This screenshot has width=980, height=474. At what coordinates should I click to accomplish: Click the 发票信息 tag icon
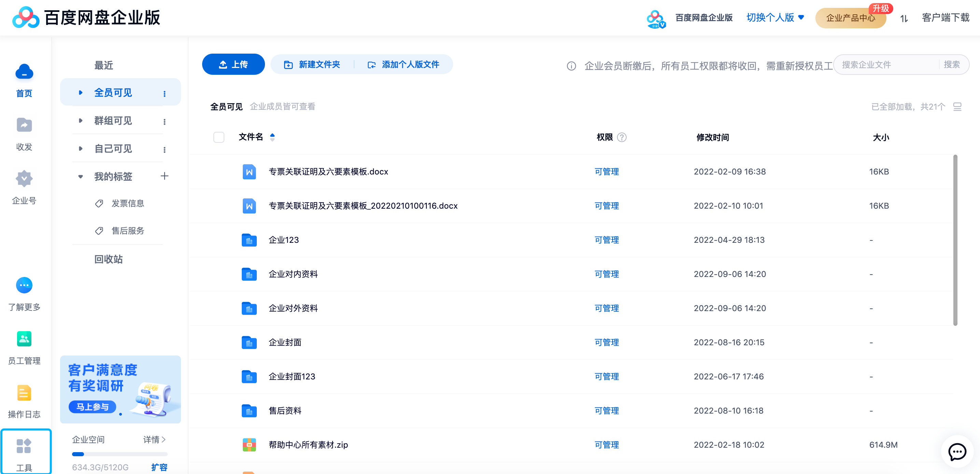[x=99, y=204]
